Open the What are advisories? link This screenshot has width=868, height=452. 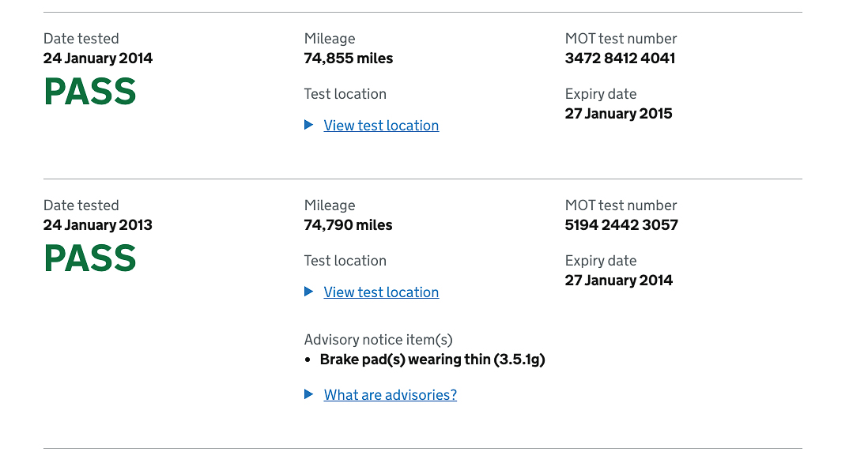[391, 395]
